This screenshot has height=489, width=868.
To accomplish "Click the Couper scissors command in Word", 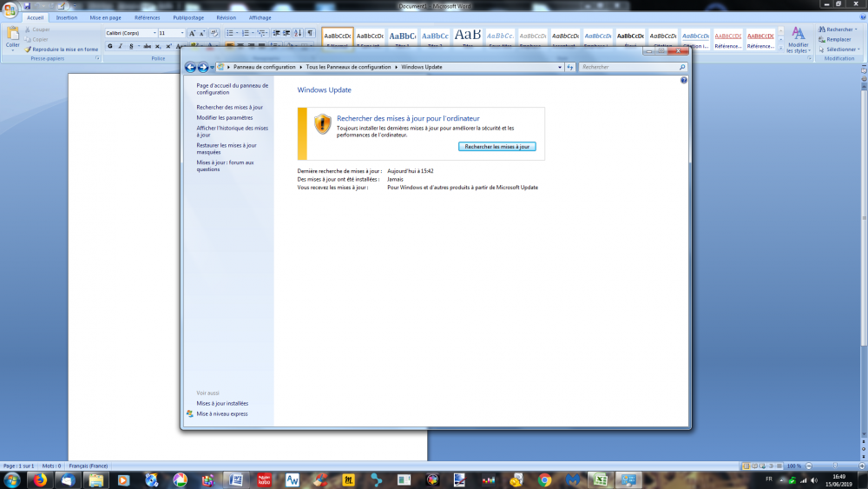I will [x=37, y=30].
